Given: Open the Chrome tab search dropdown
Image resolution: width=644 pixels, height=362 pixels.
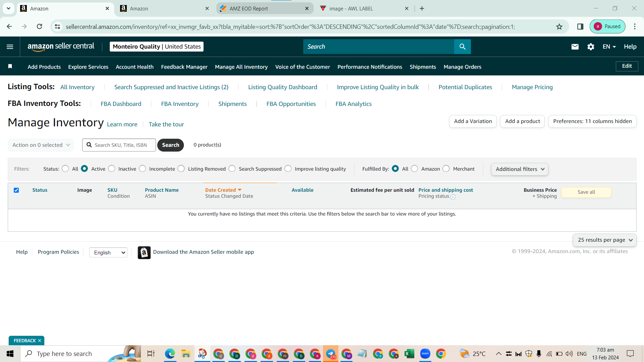Looking at the screenshot, I should coord(8,8).
